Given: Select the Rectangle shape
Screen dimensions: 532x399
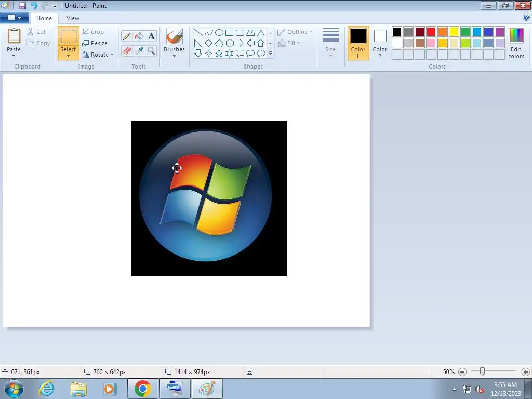Looking at the screenshot, I should (x=229, y=33).
